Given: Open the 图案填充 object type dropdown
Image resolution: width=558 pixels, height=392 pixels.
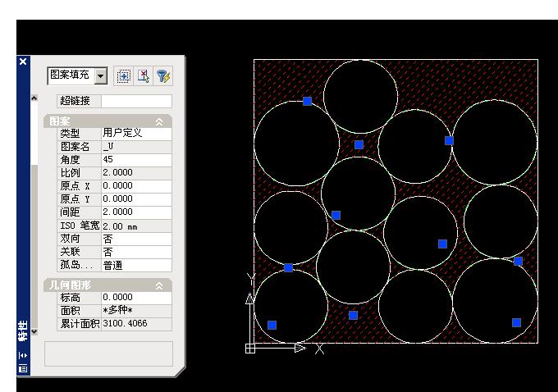Looking at the screenshot, I should click(101, 75).
